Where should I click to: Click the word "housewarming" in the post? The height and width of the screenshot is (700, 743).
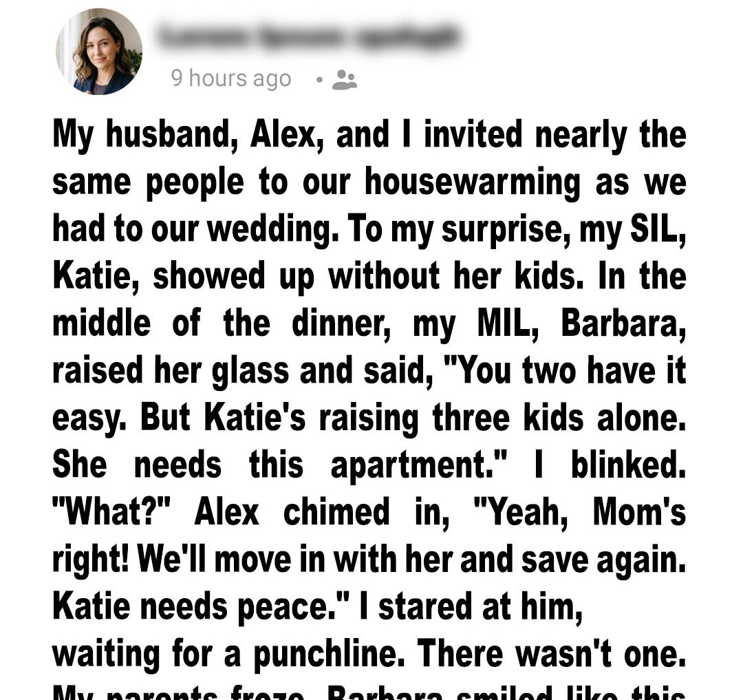coord(473,182)
